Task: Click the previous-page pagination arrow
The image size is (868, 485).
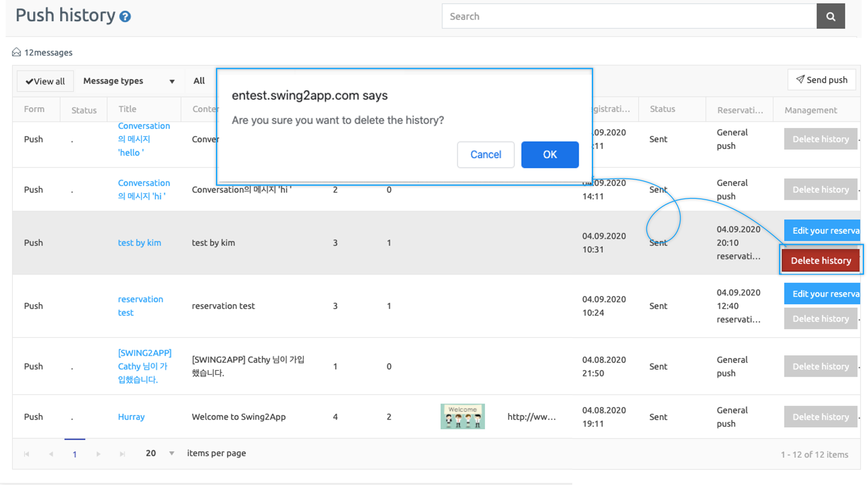Action: coord(51,454)
